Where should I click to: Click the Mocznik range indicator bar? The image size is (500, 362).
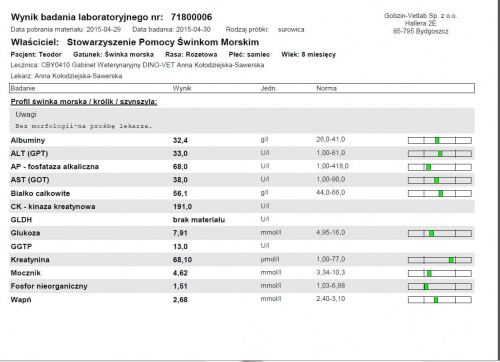440,273
